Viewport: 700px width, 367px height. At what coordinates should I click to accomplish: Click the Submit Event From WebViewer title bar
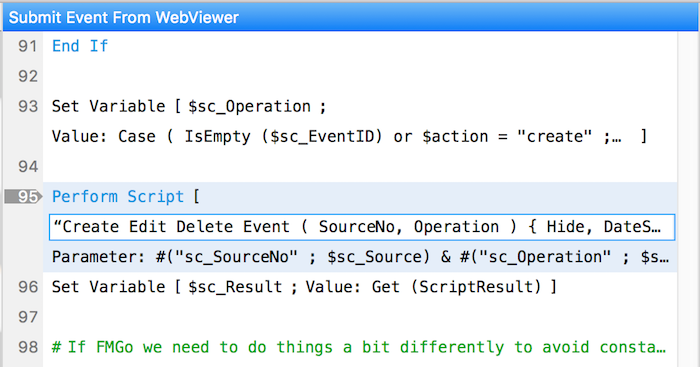350,17
